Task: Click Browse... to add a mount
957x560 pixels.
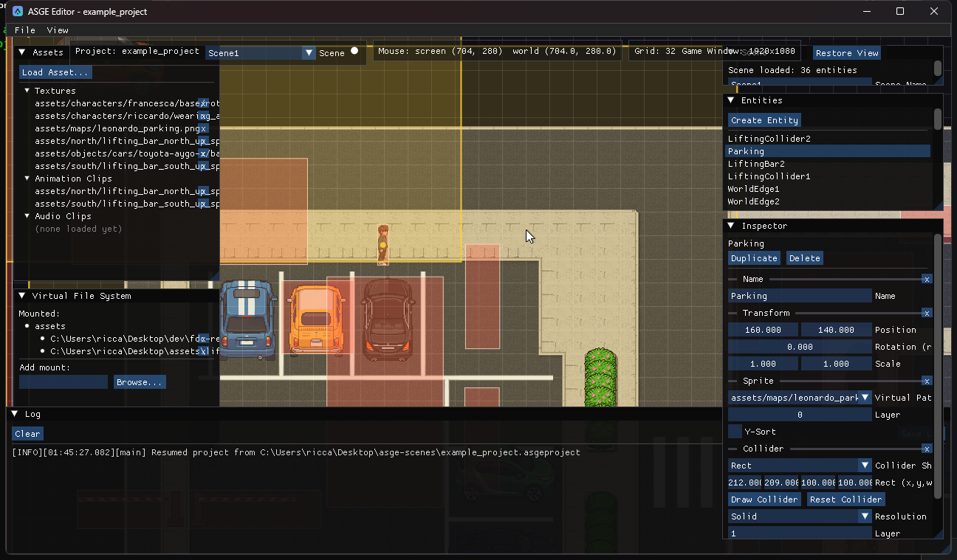Action: (x=140, y=382)
